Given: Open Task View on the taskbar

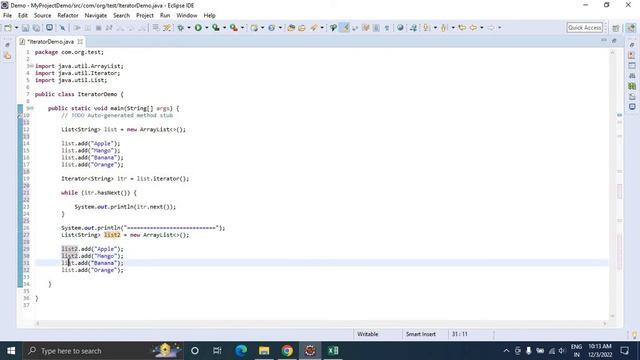Looking at the screenshot, I should [217, 351].
